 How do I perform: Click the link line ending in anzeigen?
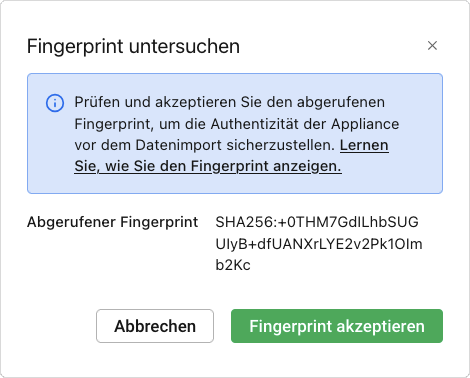pos(208,166)
